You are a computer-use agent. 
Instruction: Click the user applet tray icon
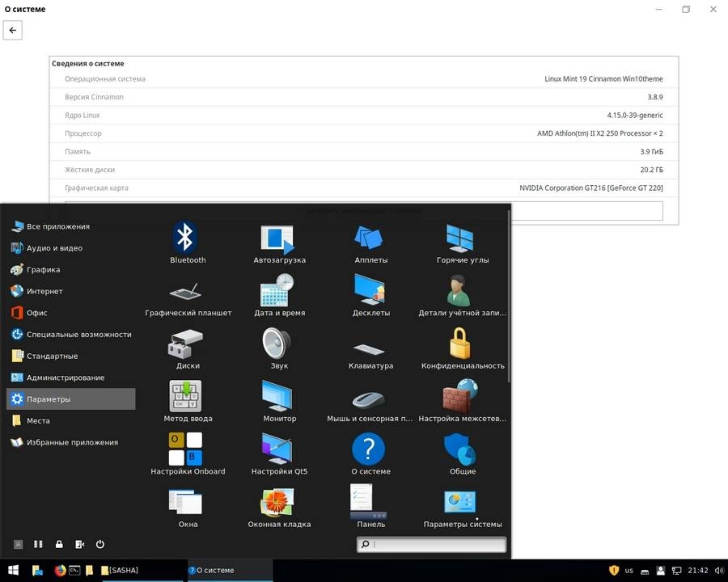click(x=661, y=571)
